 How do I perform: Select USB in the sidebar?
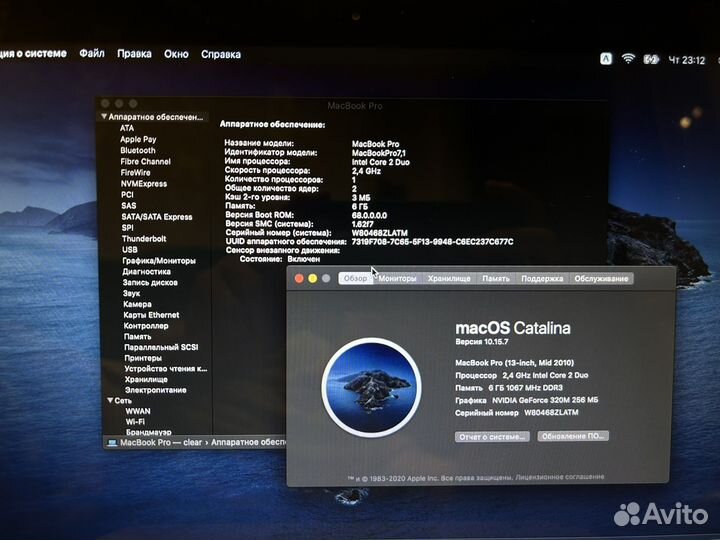(129, 250)
